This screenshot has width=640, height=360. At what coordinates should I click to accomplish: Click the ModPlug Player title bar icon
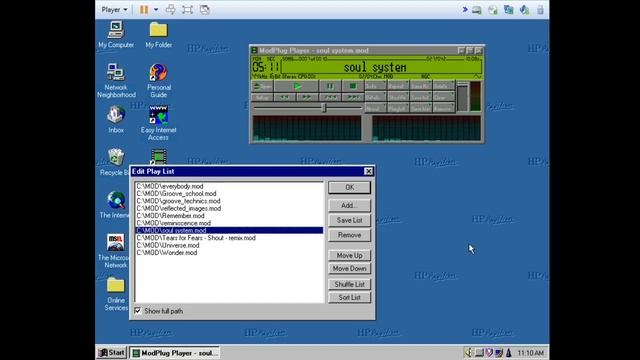coord(254,50)
